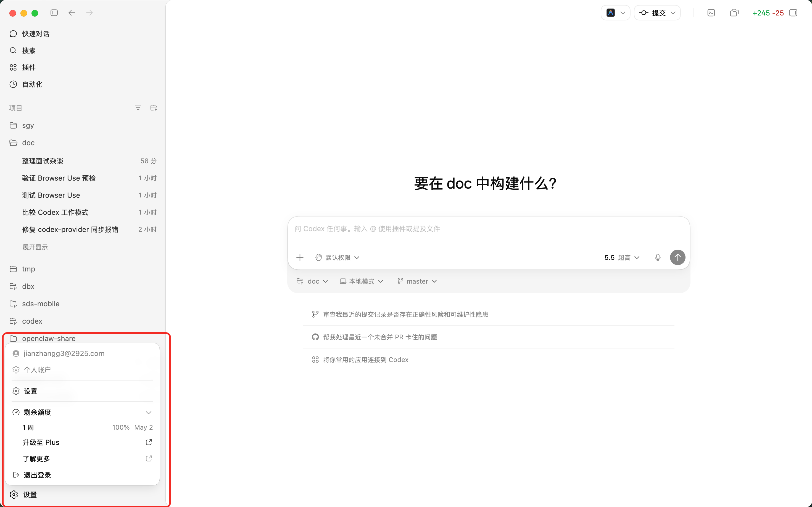The width and height of the screenshot is (812, 507).
Task: Add a new project with the folder-plus icon
Action: 154,108
